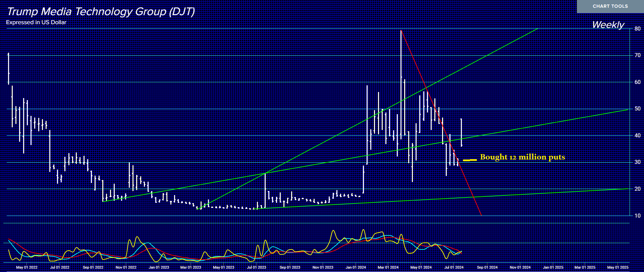Viewport: 644px width, 272px height.
Task: Click the price axis label 20
Action: pos(637,189)
